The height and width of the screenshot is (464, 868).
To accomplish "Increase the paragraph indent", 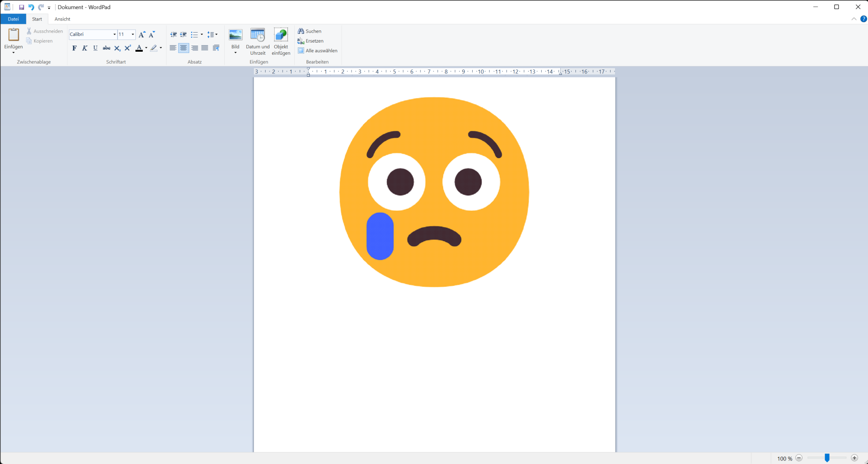I will pyautogui.click(x=184, y=35).
